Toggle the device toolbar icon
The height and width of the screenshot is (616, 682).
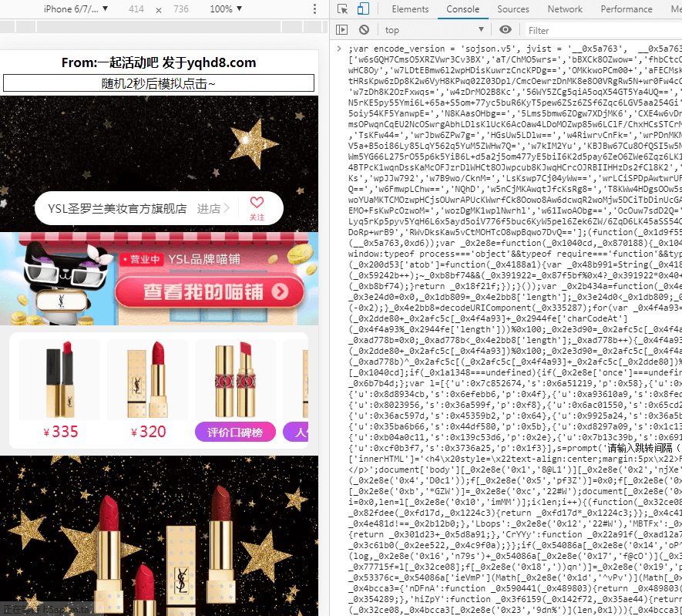click(x=363, y=9)
